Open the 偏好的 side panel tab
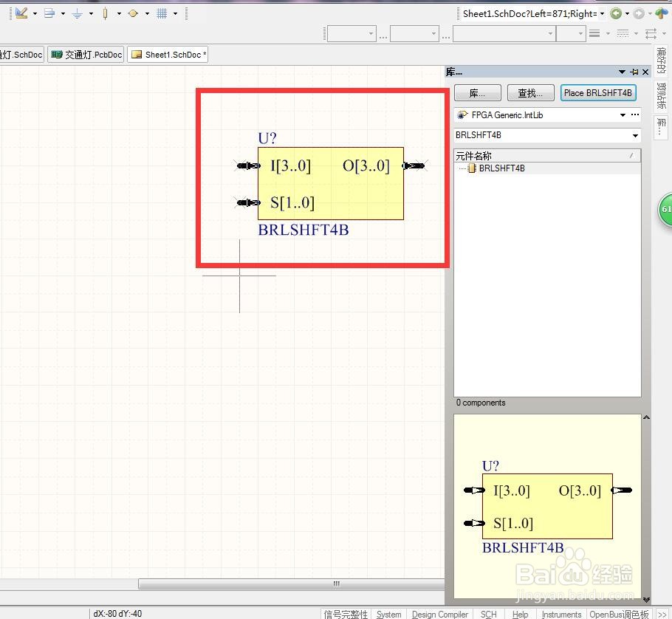 click(x=661, y=61)
